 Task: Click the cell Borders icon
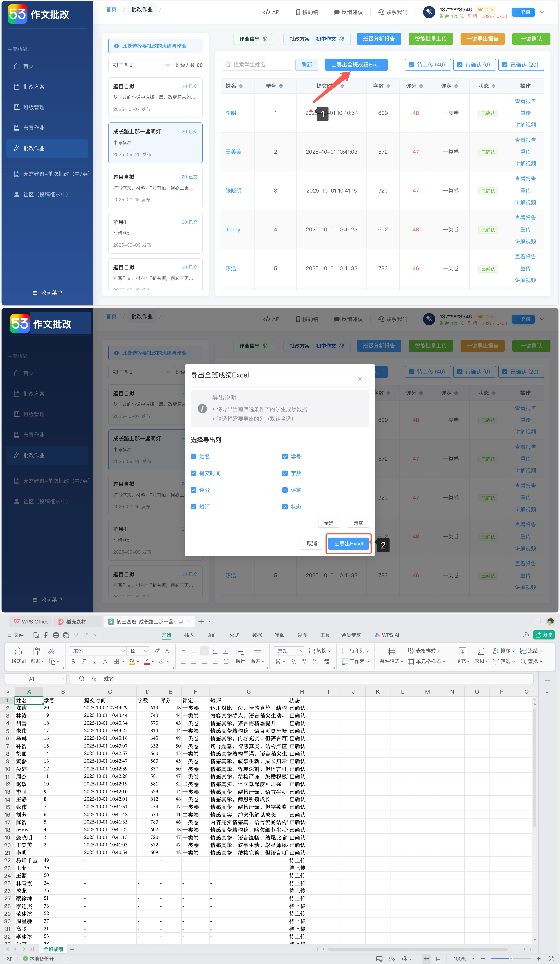pos(116,661)
